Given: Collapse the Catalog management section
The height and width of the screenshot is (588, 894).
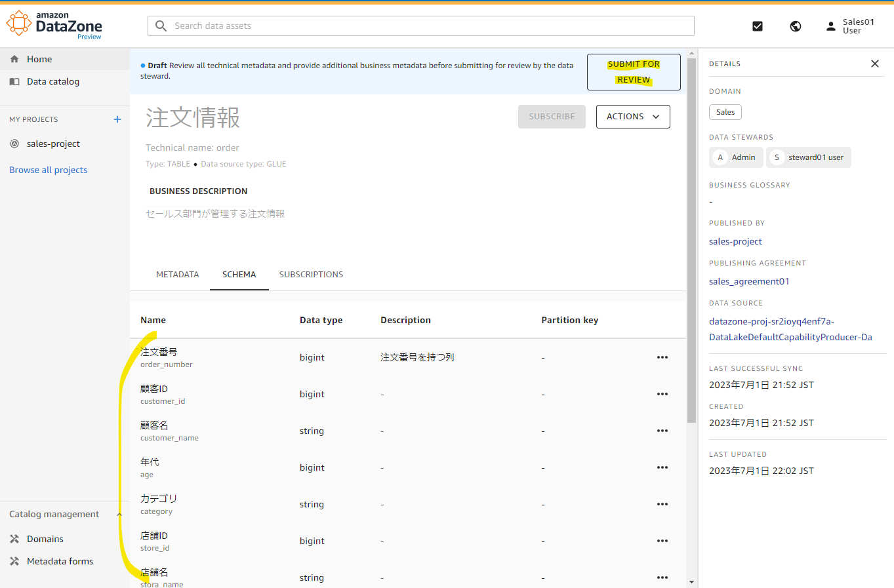Looking at the screenshot, I should (119, 515).
